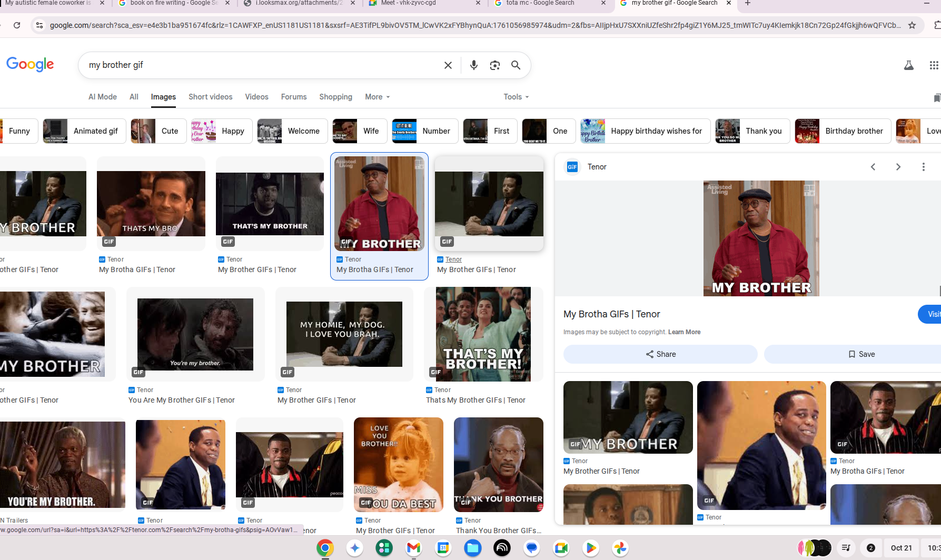This screenshot has width=941, height=560.
Task: Open Google Lens image search
Action: point(494,65)
